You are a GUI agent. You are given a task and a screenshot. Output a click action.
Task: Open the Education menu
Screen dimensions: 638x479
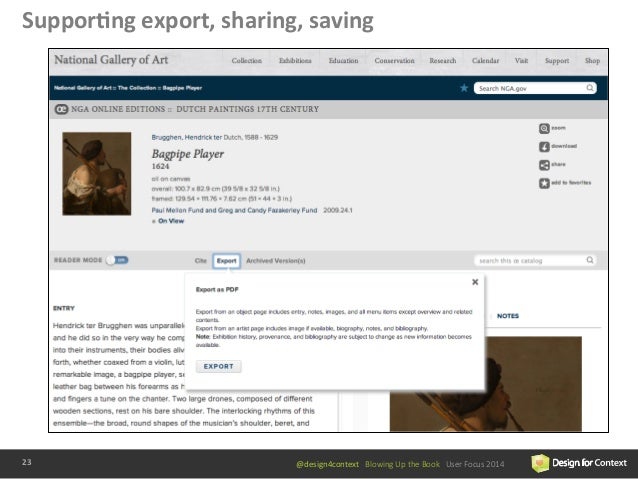click(x=343, y=61)
